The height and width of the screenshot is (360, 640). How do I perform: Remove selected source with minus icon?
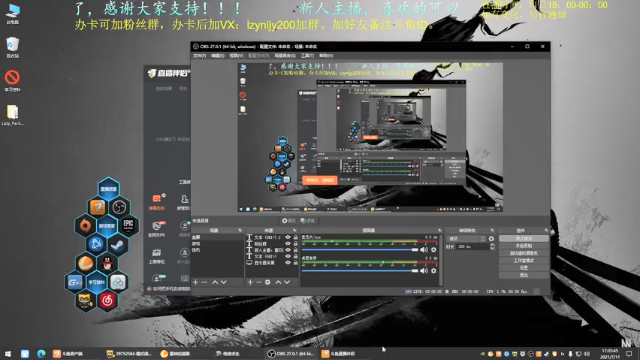258,282
